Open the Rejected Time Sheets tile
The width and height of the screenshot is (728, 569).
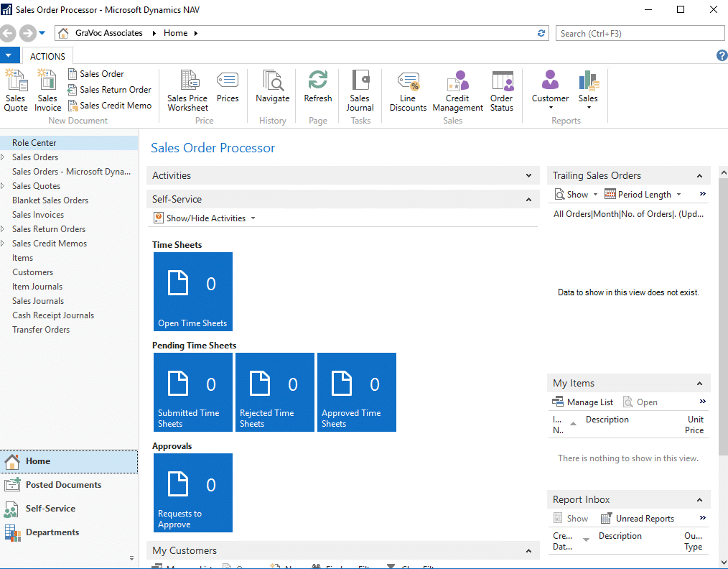[x=275, y=392]
